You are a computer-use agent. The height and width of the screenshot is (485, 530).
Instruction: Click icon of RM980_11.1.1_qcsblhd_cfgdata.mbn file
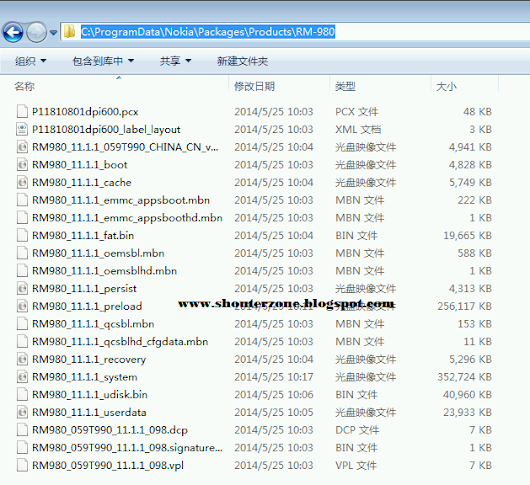click(x=22, y=341)
